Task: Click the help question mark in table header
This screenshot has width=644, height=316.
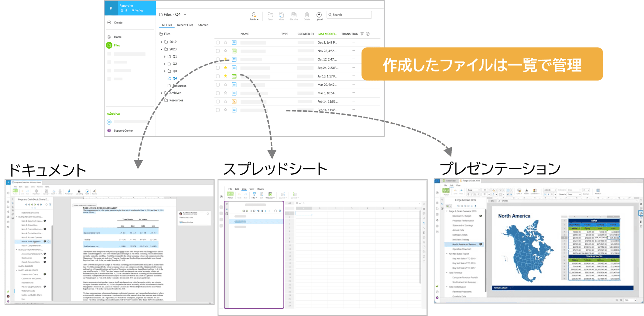Action: tap(368, 34)
